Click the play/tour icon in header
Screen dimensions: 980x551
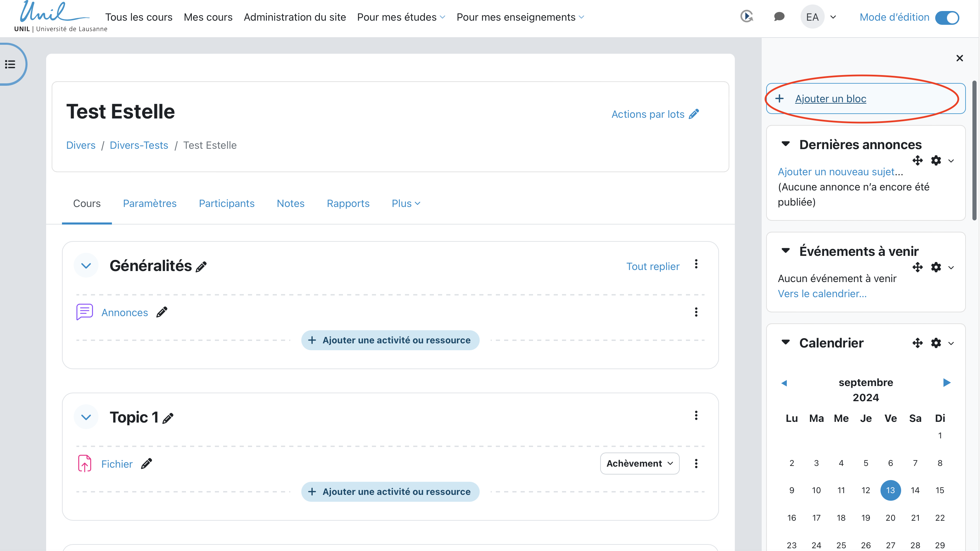(747, 17)
